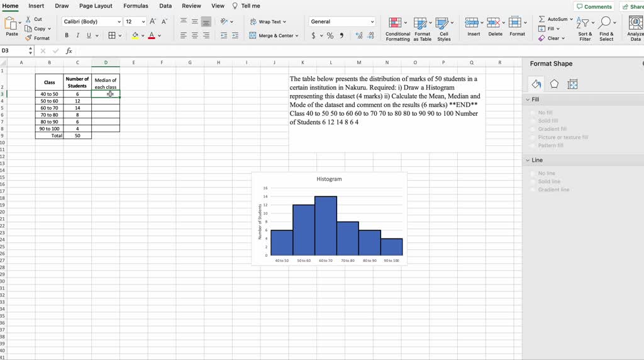Open Effects pentagon tab in Format Shape
Viewport: 644px width, 360px height.
(554, 84)
